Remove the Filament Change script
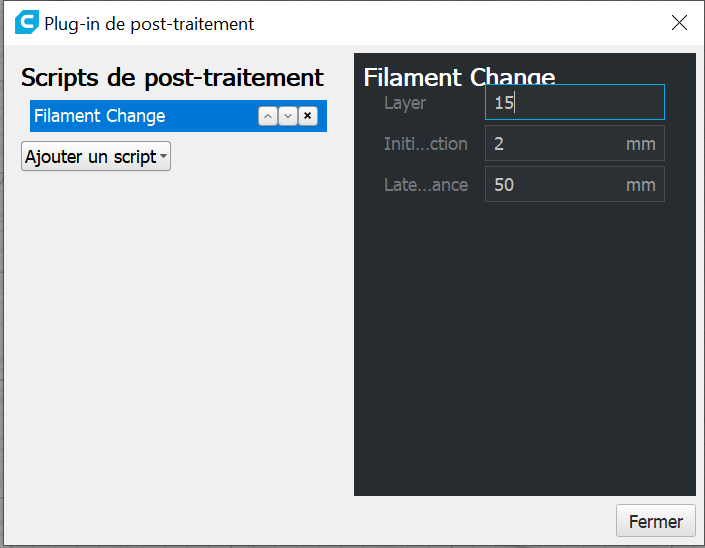Image resolution: width=705 pixels, height=548 pixels. [308, 116]
